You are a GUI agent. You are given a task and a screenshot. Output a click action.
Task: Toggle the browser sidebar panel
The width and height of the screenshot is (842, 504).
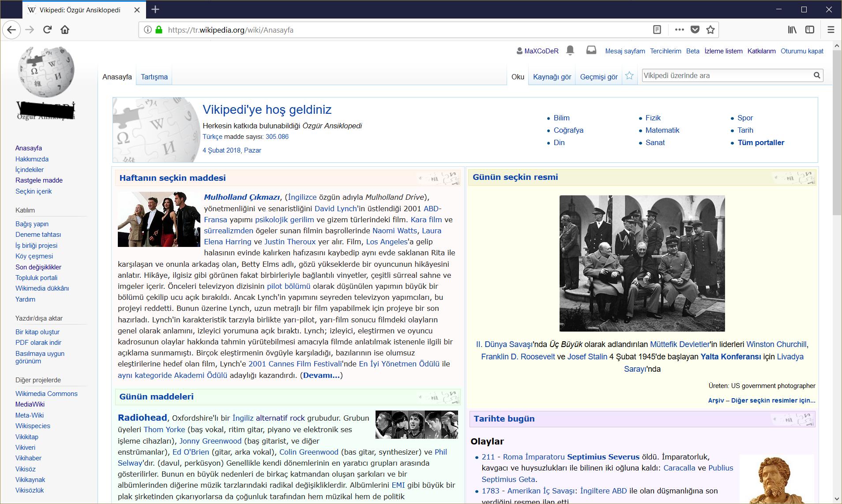point(810,30)
